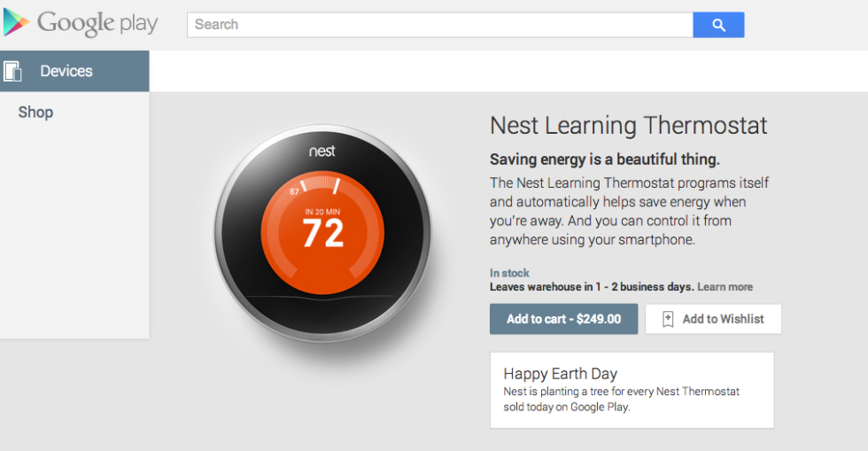Click the bookmark icon beside Add to Wishlist

click(x=668, y=319)
